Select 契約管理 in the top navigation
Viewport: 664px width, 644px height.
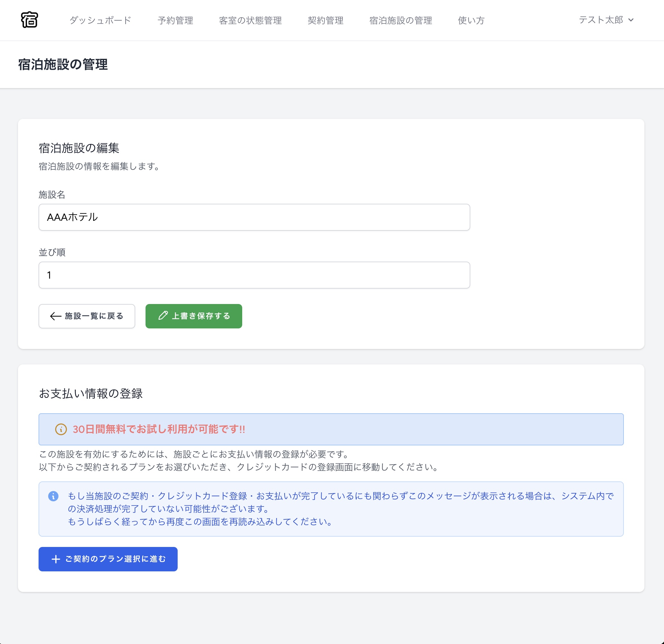(x=325, y=20)
